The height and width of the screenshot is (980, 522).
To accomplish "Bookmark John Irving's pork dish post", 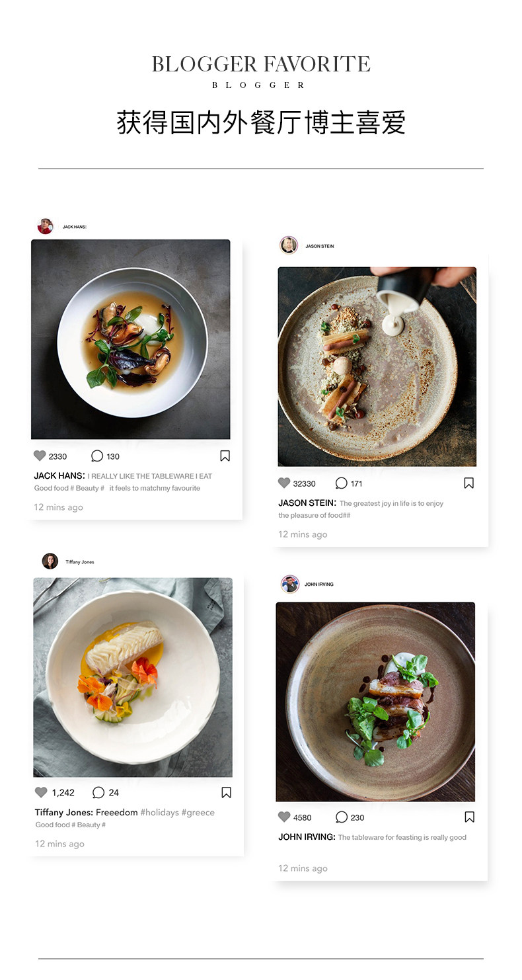I will tap(469, 817).
